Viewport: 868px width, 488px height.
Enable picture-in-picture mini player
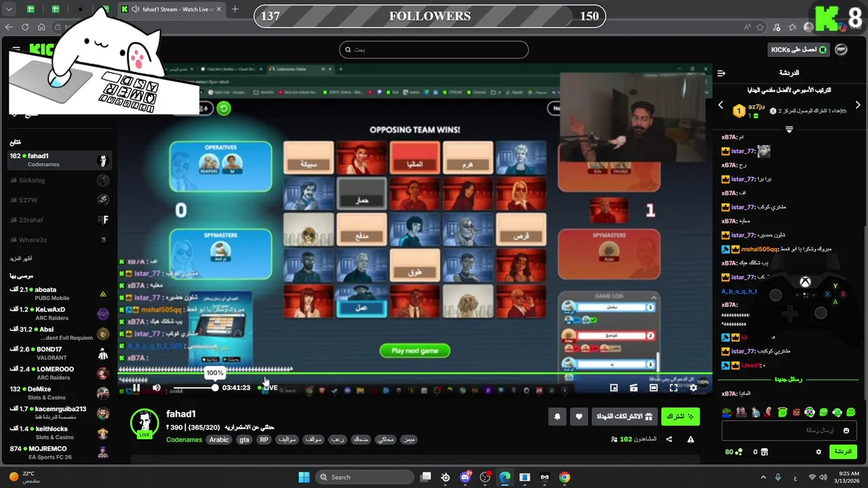[614, 388]
